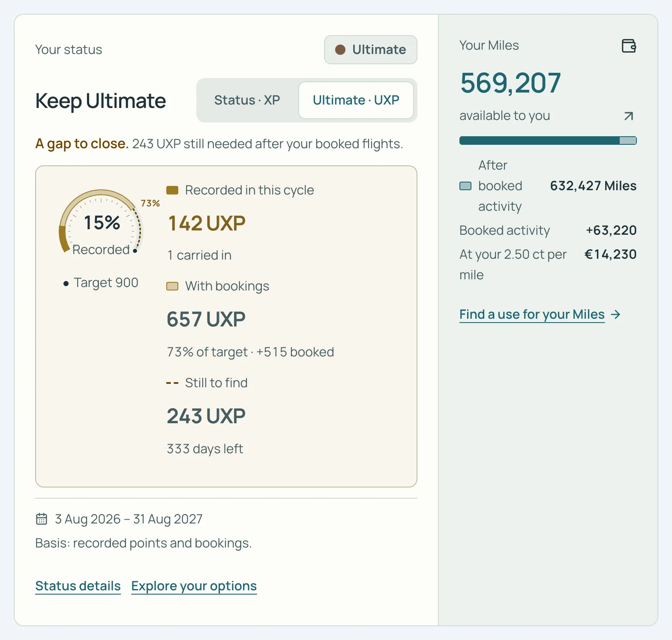Click the A gap to close message
Image resolution: width=672 pixels, height=640 pixels.
(219, 144)
